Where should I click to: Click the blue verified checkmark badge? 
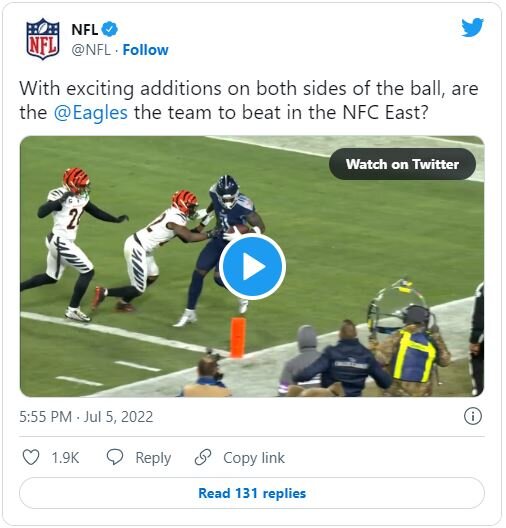pos(110,29)
